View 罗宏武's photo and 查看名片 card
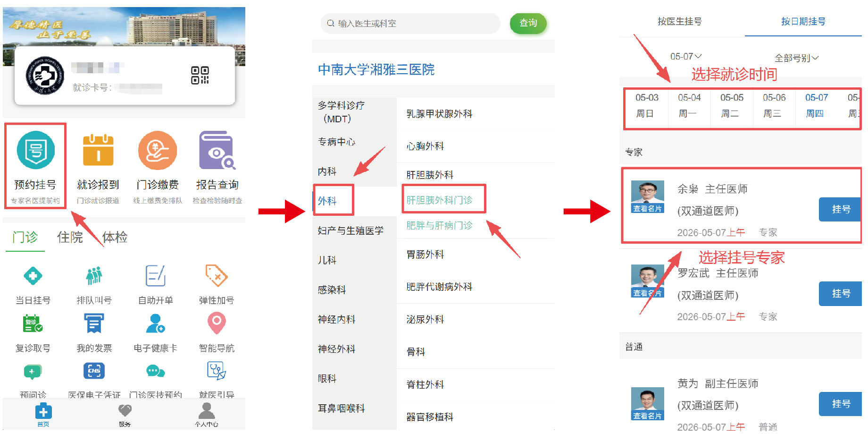Screen dimensions: 868x434 pyautogui.click(x=648, y=281)
